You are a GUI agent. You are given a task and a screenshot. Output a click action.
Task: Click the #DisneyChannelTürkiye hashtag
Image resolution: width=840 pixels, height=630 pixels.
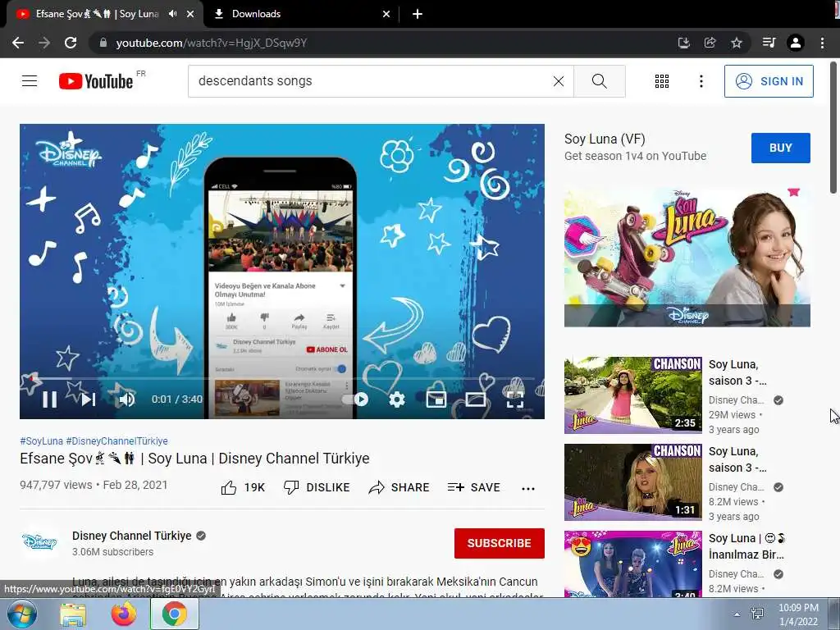(x=116, y=441)
